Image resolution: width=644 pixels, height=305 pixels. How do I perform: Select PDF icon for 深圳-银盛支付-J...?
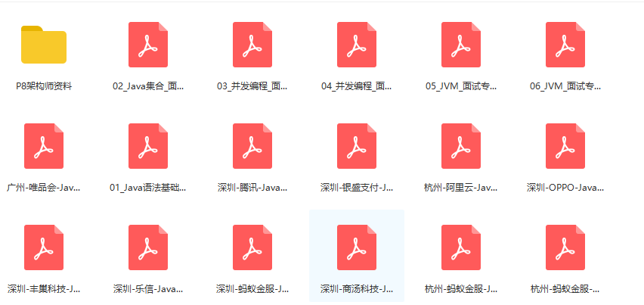point(357,146)
